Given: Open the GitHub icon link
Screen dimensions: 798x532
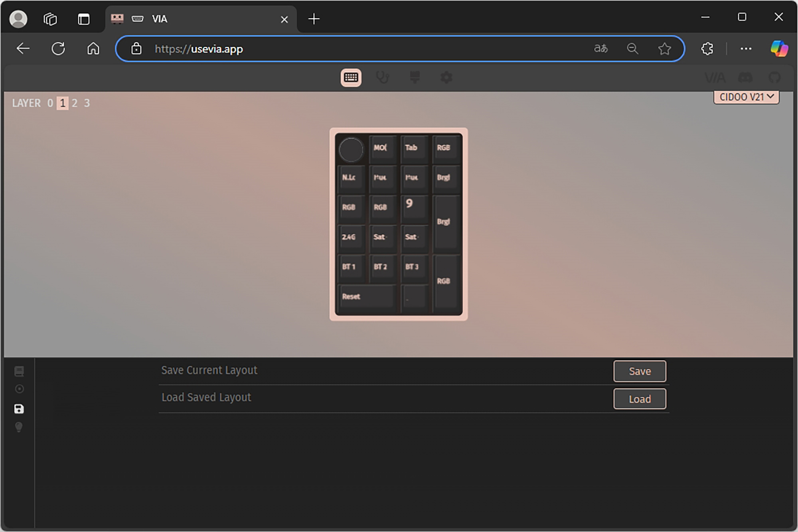Looking at the screenshot, I should tap(774, 77).
